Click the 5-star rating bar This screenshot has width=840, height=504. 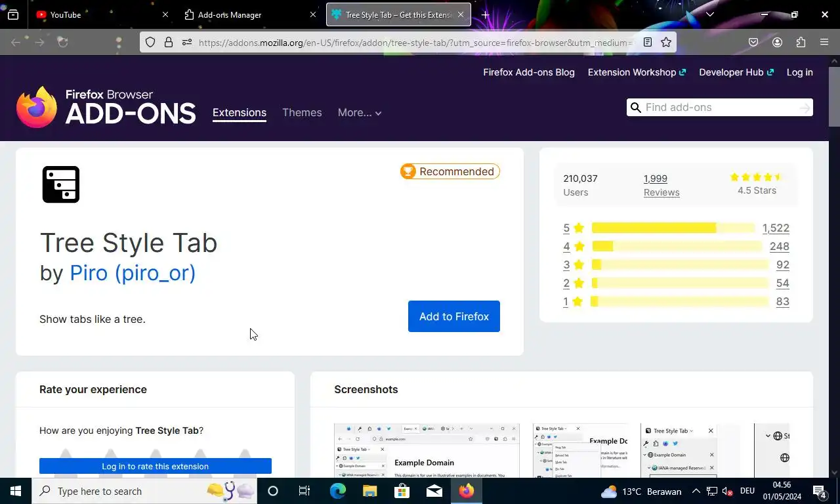(673, 228)
